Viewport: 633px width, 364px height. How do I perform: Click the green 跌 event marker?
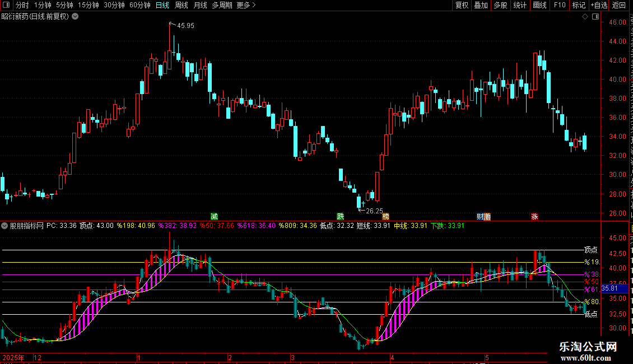[341, 217]
